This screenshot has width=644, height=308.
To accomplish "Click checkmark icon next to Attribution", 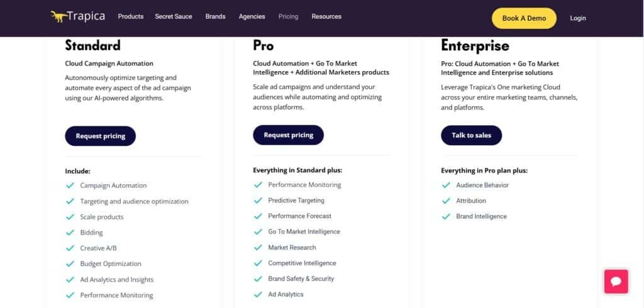I will (446, 201).
